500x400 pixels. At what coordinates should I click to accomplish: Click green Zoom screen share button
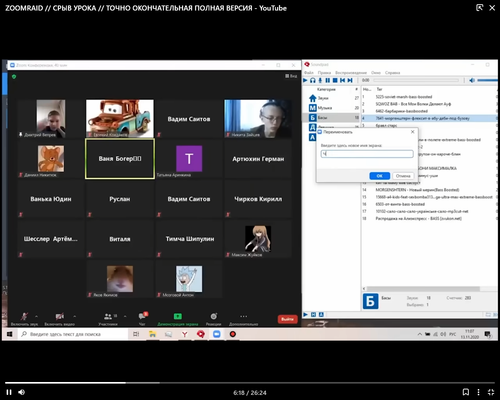(x=178, y=318)
